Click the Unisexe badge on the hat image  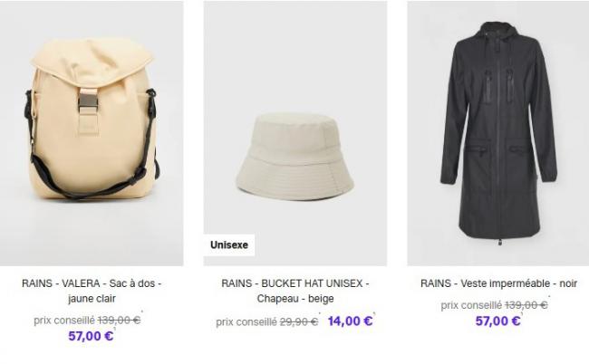(x=229, y=245)
